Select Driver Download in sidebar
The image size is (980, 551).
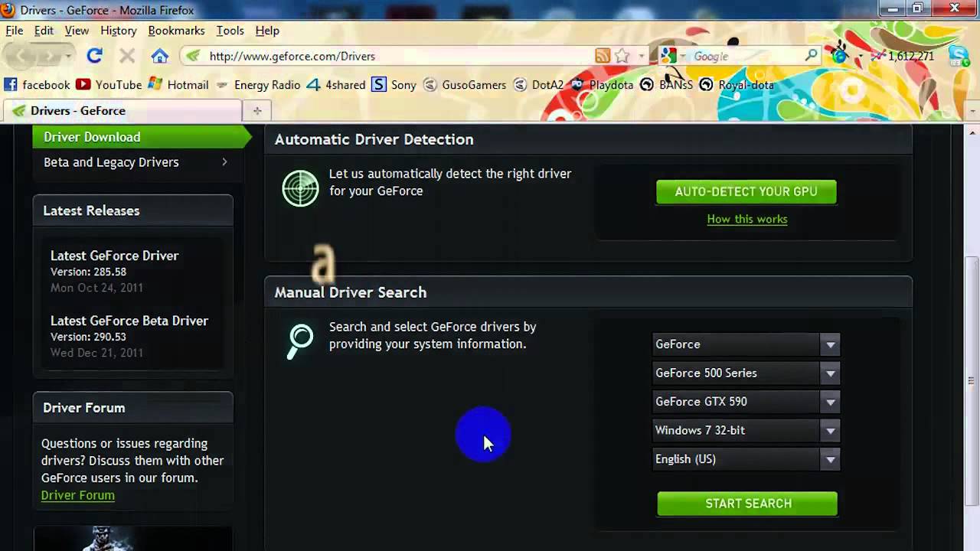142,137
